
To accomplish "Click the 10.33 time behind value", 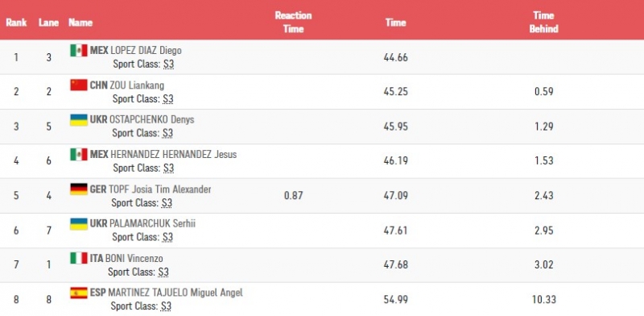I will tap(544, 300).
